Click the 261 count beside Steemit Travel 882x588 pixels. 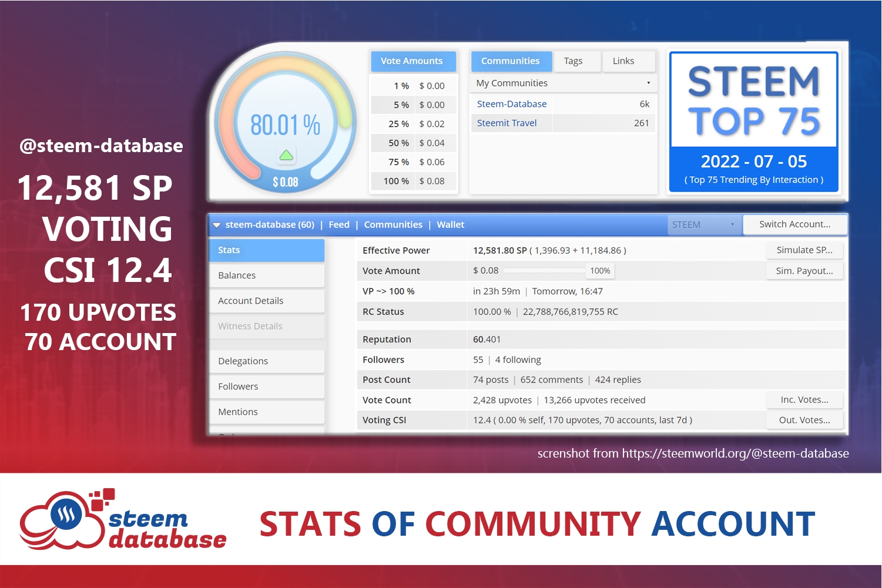(x=642, y=123)
